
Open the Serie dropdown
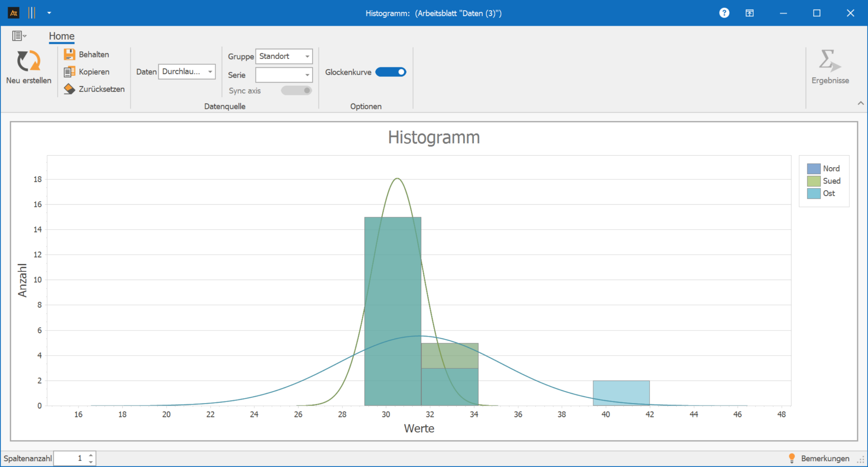[x=307, y=75]
